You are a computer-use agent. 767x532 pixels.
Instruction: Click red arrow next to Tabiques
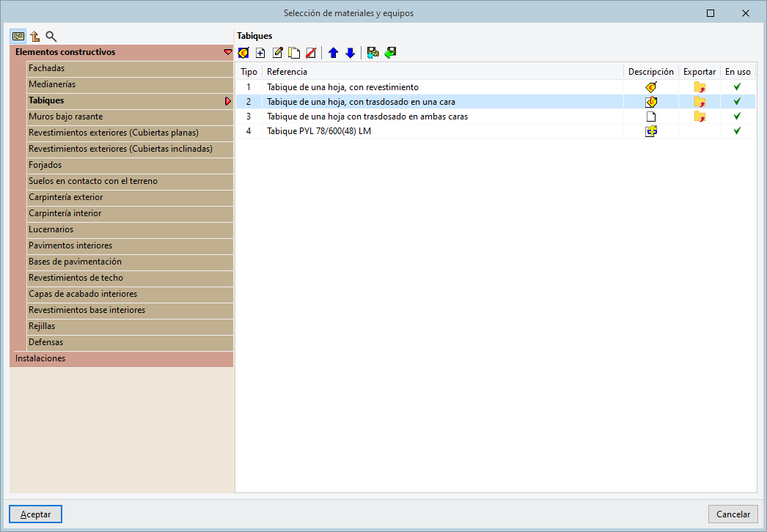pyautogui.click(x=228, y=100)
